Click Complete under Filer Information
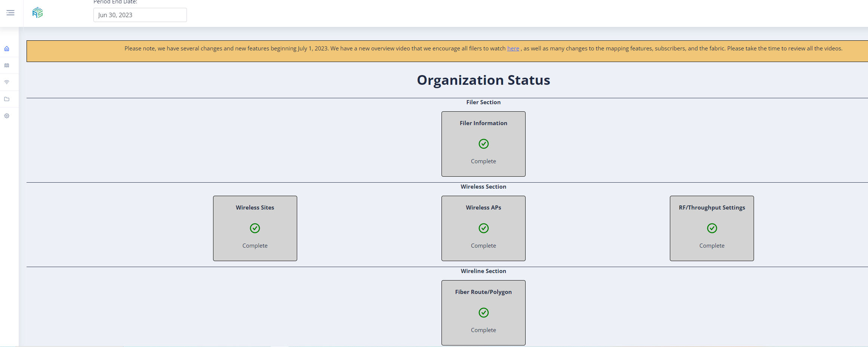 click(483, 161)
